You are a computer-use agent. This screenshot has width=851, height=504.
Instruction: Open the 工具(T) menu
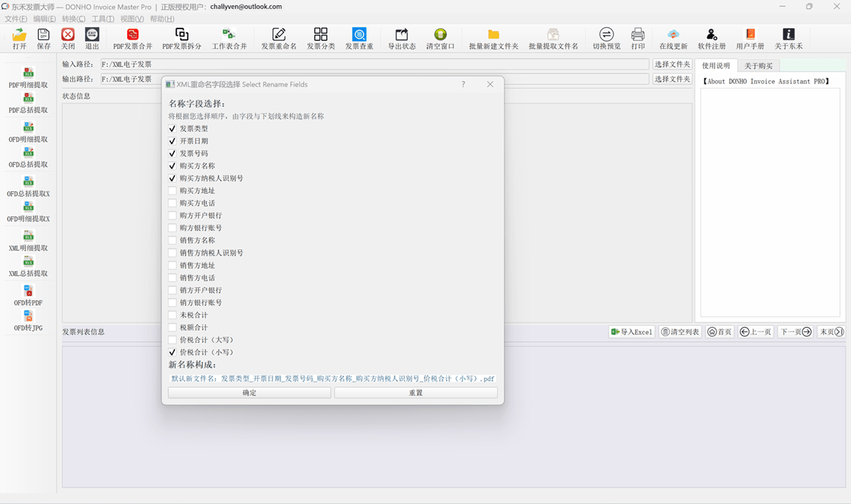tap(103, 19)
